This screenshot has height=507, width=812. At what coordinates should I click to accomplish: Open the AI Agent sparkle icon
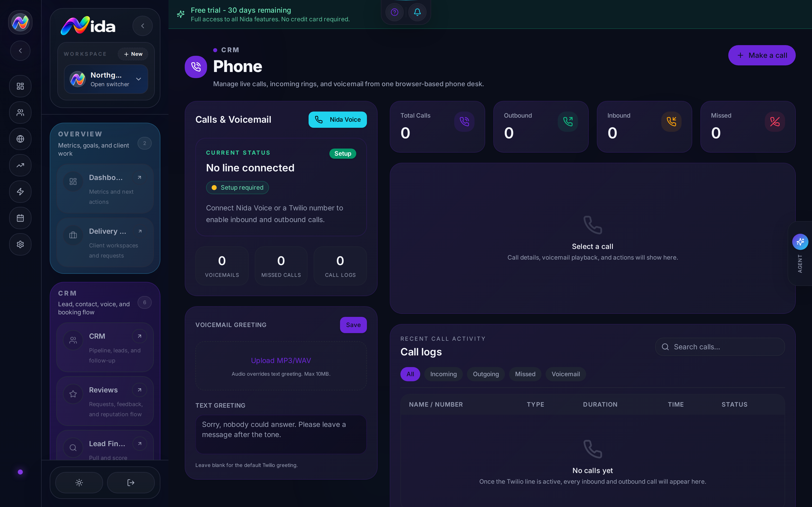point(800,242)
